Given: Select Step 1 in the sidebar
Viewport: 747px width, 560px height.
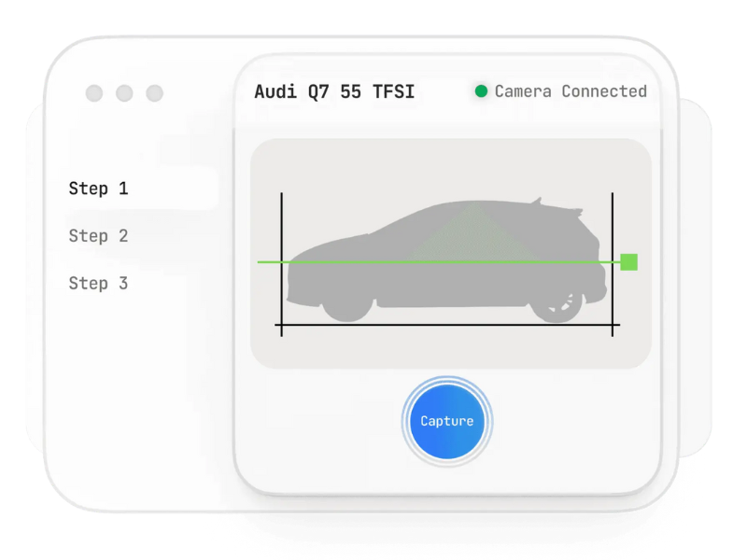Looking at the screenshot, I should [98, 189].
